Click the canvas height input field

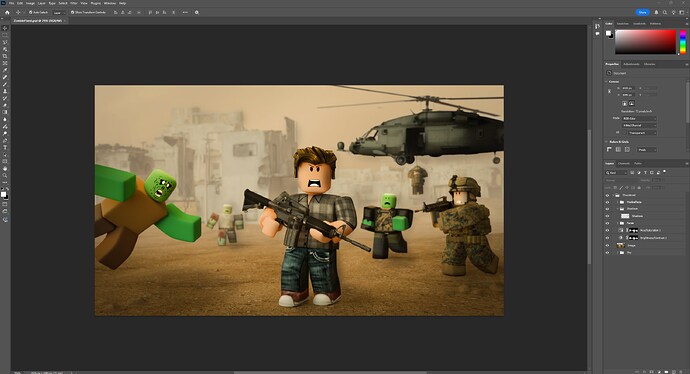pyautogui.click(x=628, y=95)
